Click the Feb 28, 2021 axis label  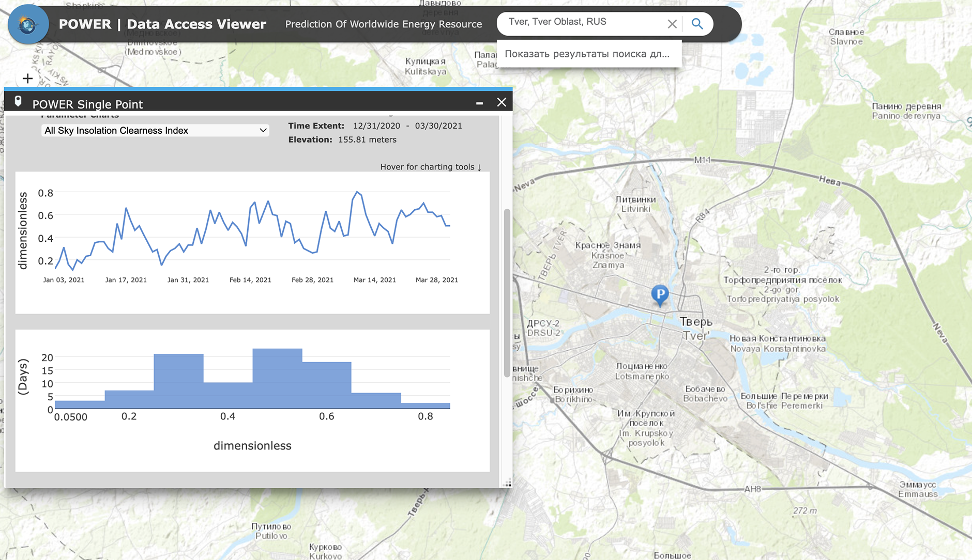312,280
